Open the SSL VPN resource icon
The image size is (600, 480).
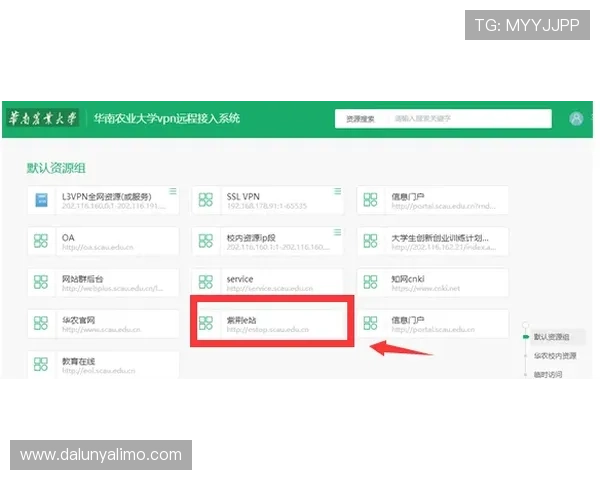(x=206, y=200)
